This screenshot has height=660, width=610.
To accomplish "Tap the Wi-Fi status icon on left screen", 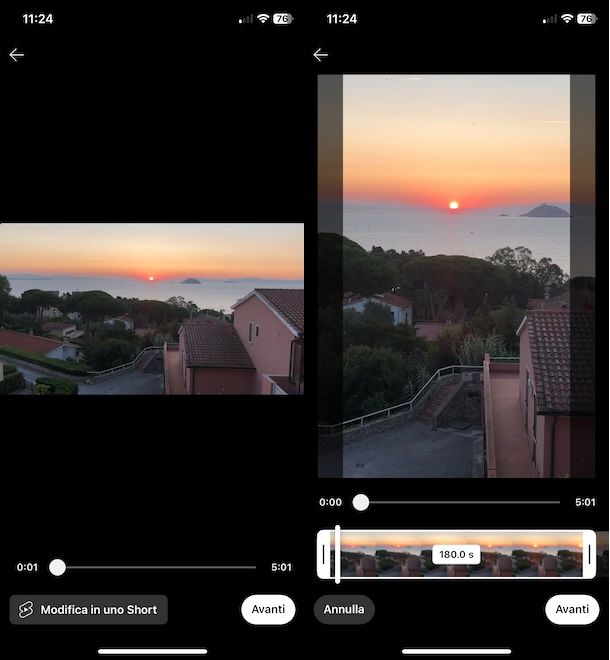I will pyautogui.click(x=263, y=19).
